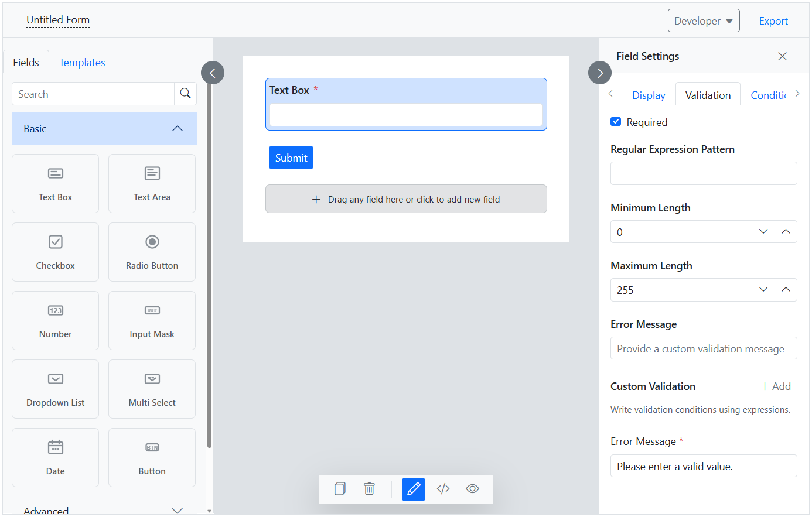Click the Minimum Length value field
The height and width of the screenshot is (517, 812).
[681, 232]
